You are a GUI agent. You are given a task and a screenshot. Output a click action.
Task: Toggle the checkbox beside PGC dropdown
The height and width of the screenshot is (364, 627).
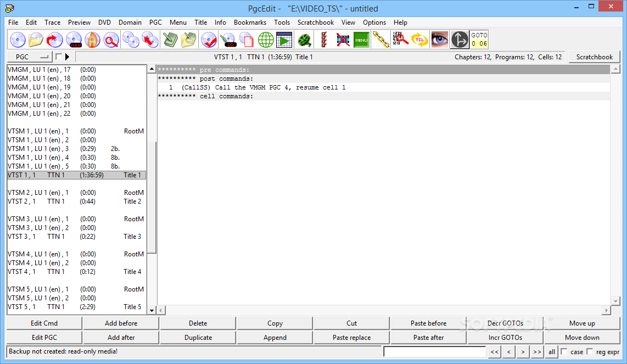tap(58, 57)
